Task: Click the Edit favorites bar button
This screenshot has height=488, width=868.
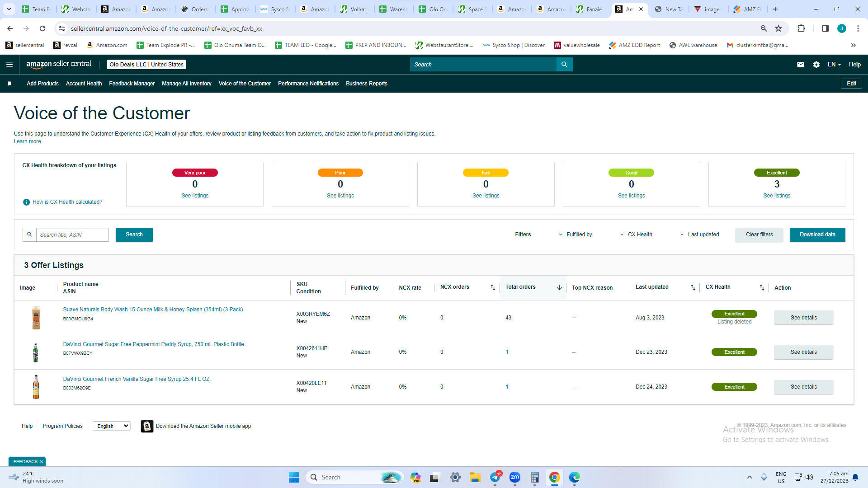Action: tap(851, 84)
